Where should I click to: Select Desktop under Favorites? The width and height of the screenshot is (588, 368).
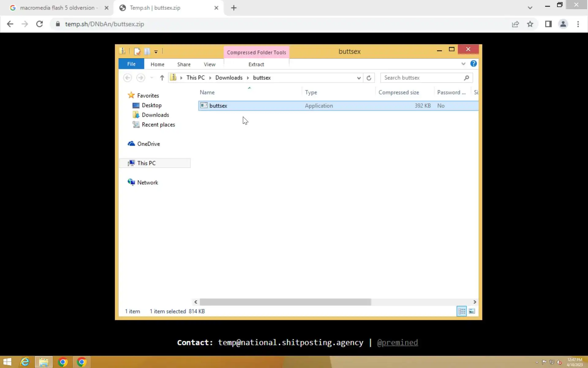151,105
